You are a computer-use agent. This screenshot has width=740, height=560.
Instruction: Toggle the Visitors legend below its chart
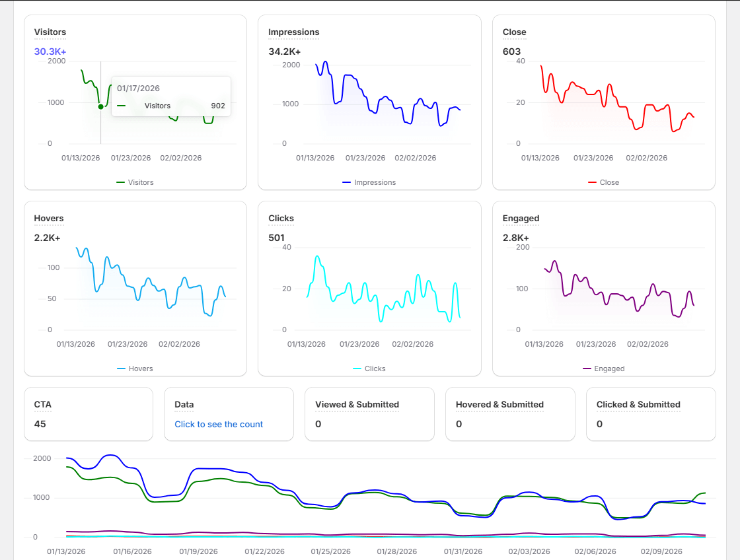click(139, 182)
